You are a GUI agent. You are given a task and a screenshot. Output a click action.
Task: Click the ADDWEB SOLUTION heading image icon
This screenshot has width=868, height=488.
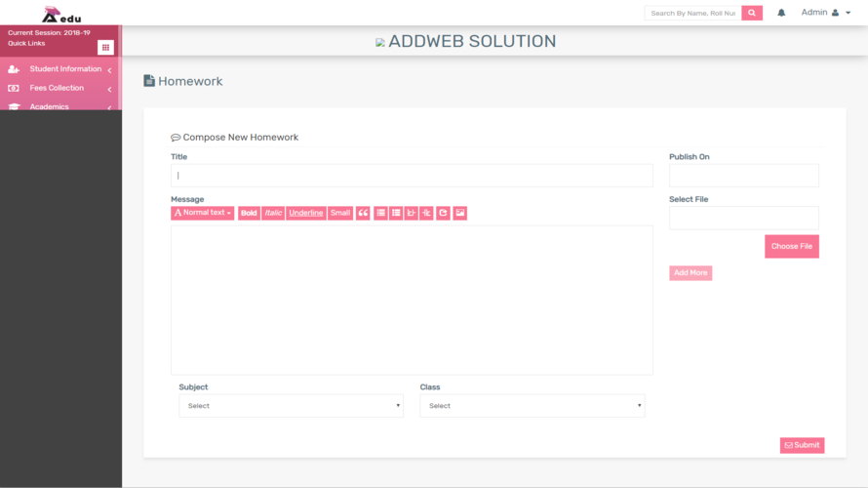coord(379,43)
